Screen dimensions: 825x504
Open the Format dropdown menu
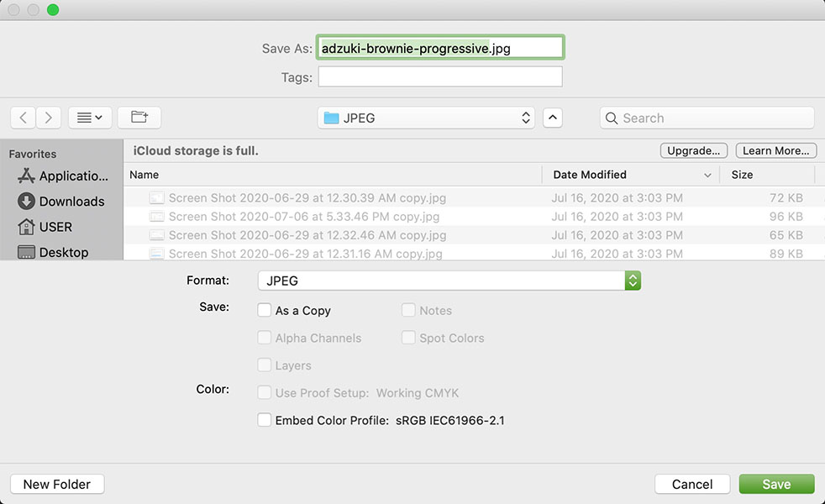click(449, 281)
